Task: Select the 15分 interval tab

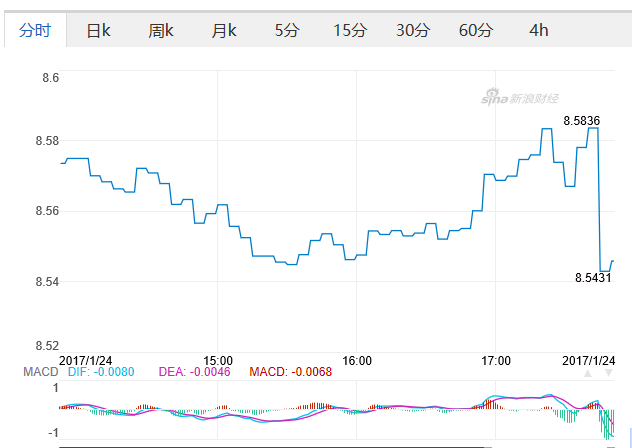Action: [350, 30]
